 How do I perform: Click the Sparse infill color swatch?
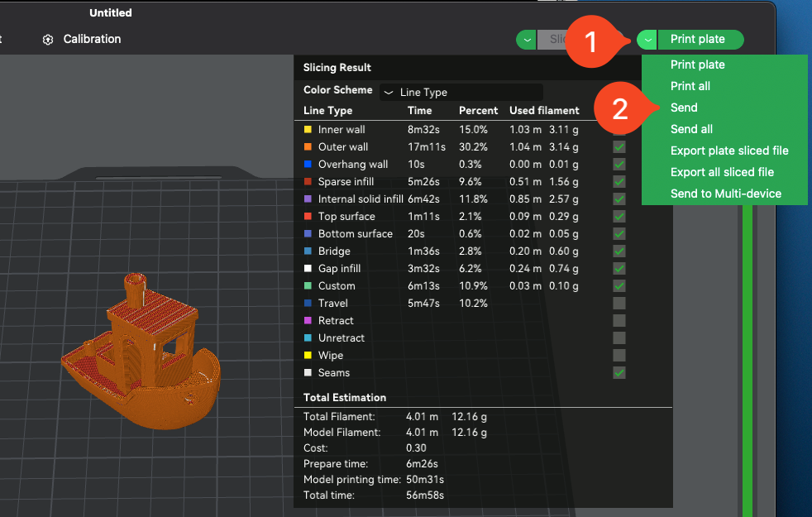[308, 182]
